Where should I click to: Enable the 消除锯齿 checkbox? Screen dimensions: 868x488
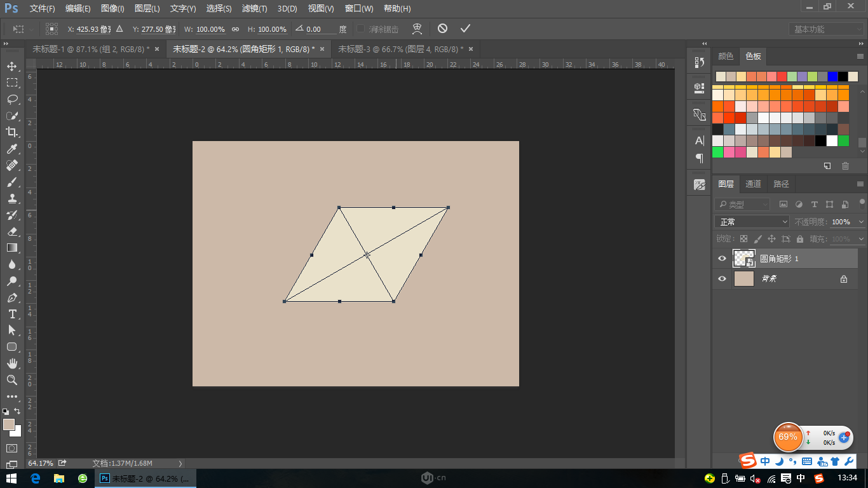pyautogui.click(x=360, y=28)
